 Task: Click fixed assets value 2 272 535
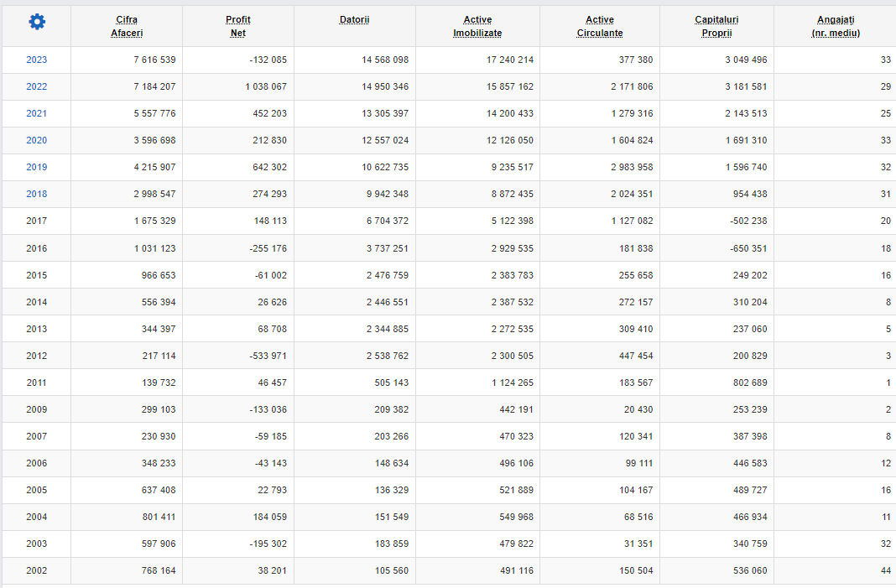tap(512, 329)
